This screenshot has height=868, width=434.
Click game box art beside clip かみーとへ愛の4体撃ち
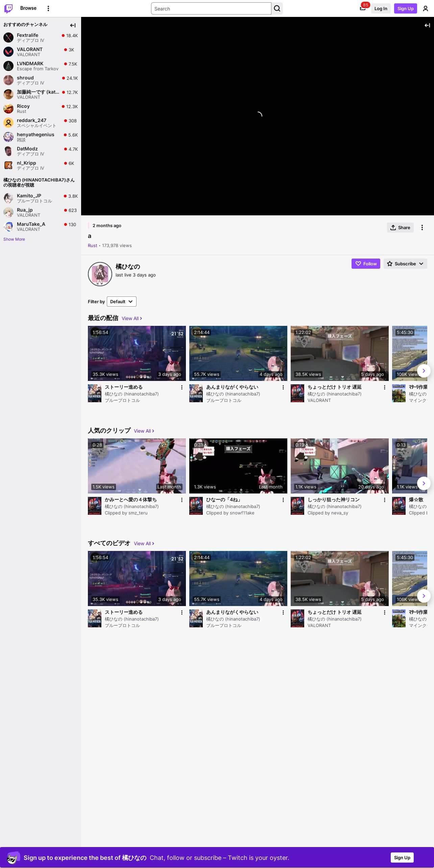coord(95,506)
